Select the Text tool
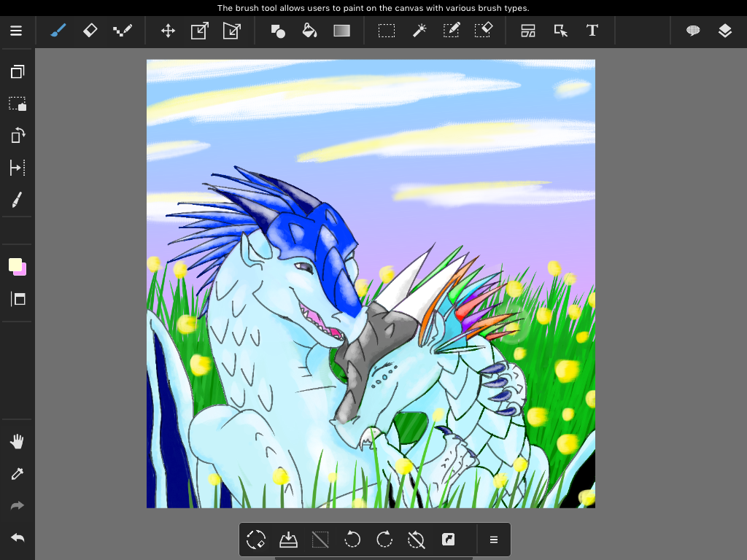The height and width of the screenshot is (560, 747). point(592,31)
